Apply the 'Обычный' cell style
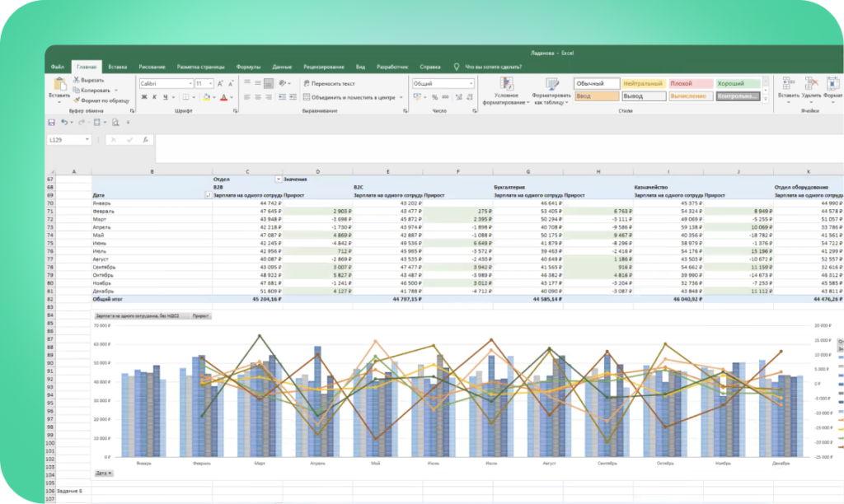Viewport: 844px width, 504px height. [597, 83]
